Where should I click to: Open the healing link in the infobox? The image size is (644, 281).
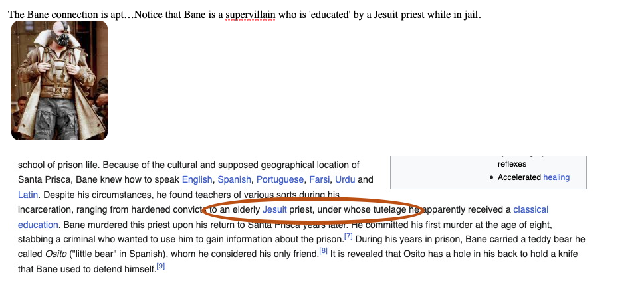click(x=556, y=177)
